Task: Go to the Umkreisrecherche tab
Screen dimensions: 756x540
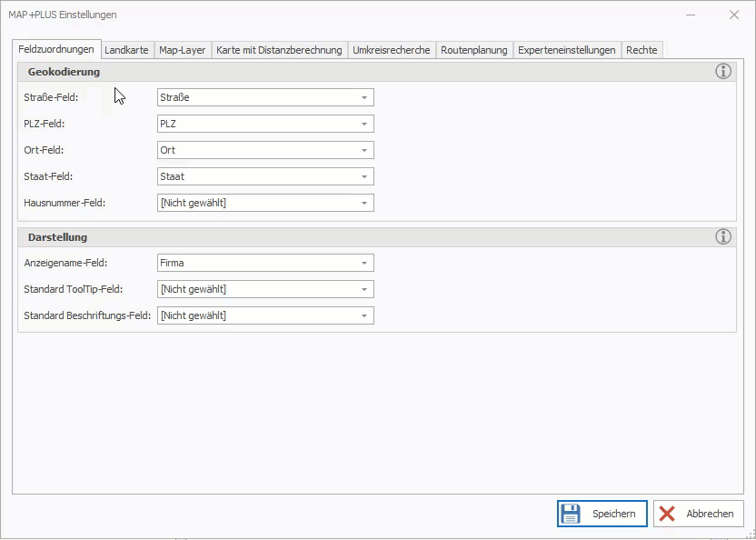Action: (391, 50)
